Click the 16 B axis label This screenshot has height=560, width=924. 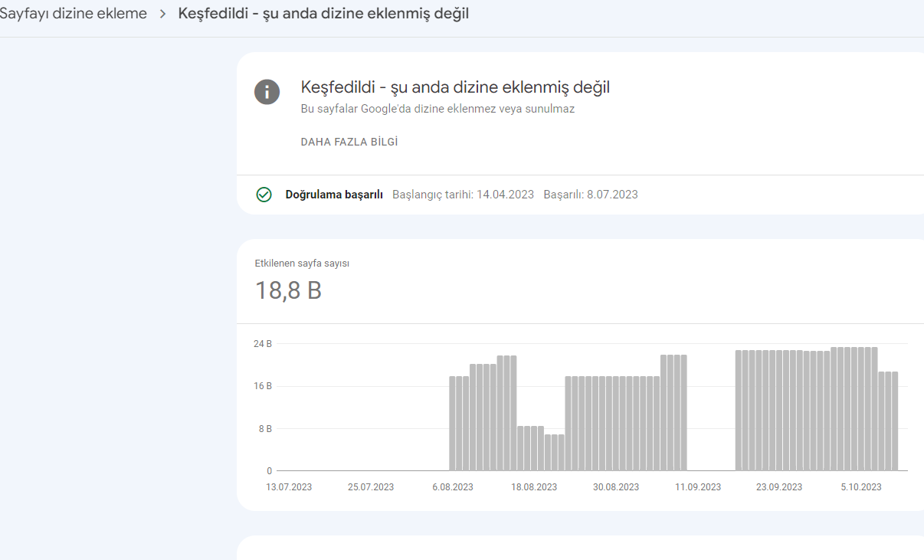coord(263,386)
